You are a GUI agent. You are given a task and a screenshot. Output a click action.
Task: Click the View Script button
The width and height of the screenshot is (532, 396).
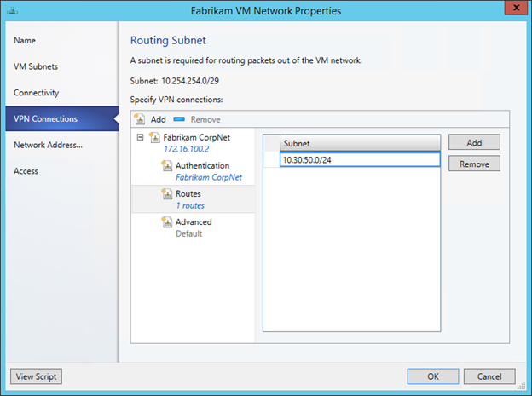point(36,376)
